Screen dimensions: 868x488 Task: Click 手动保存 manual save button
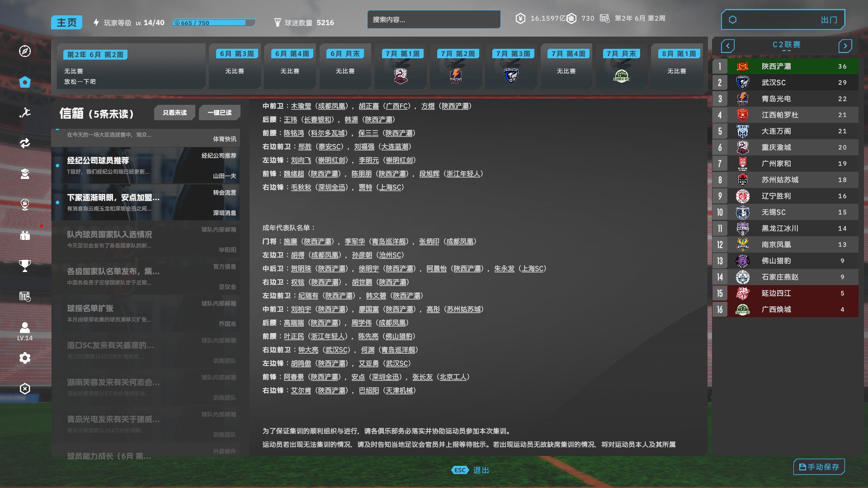[x=819, y=467]
